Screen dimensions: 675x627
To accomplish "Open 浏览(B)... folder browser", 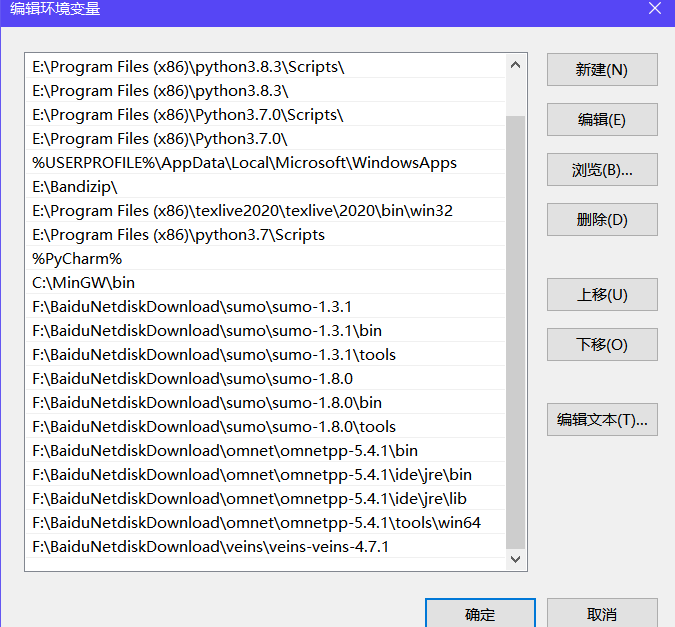I will click(x=602, y=170).
